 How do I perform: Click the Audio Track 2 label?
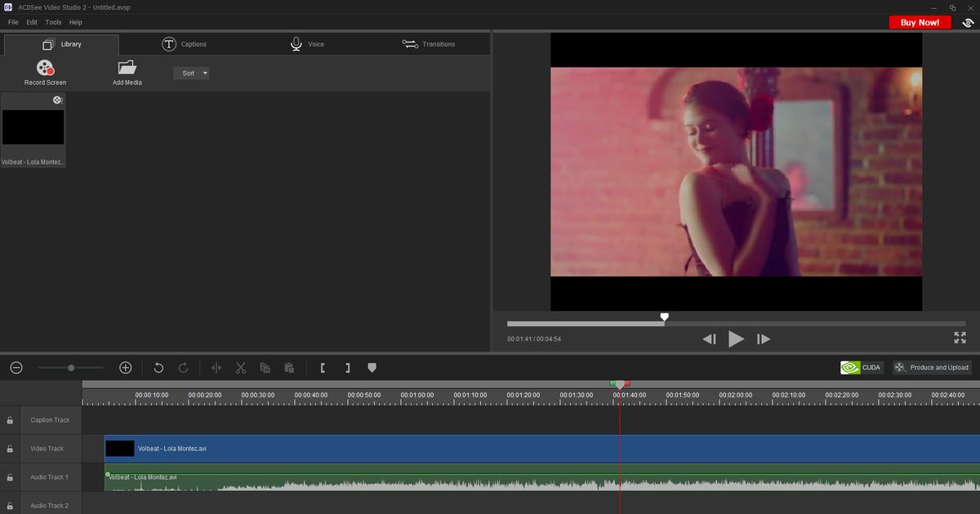[x=50, y=507]
